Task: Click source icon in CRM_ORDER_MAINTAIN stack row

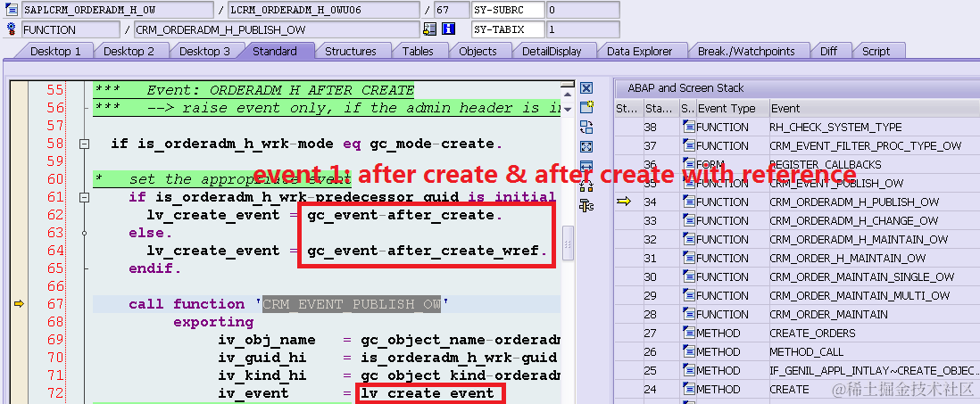Action: tap(689, 314)
